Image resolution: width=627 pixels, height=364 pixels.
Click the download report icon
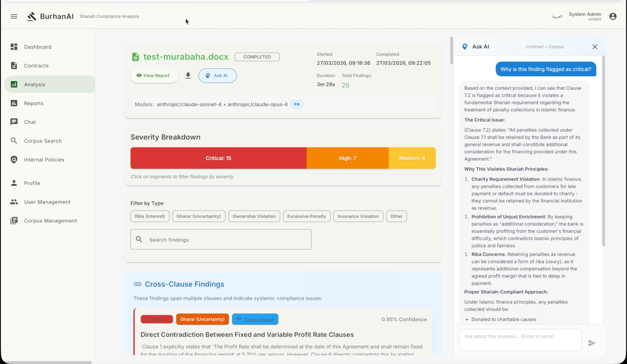click(188, 75)
